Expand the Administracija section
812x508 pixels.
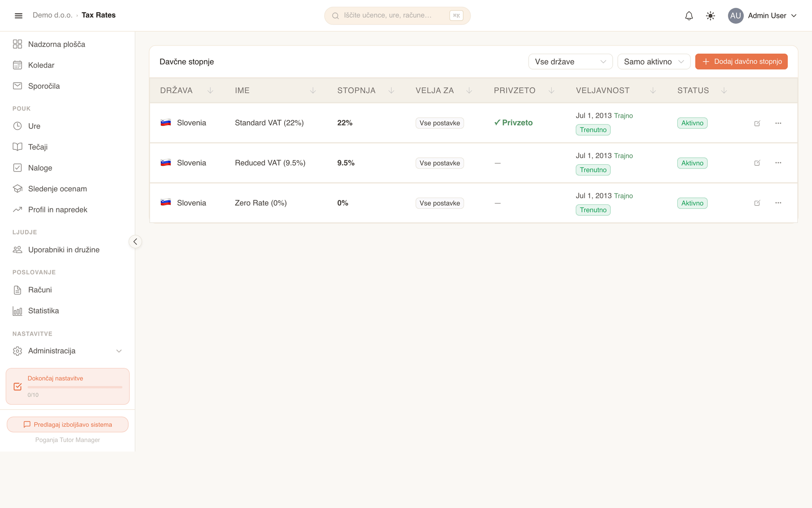[67, 351]
